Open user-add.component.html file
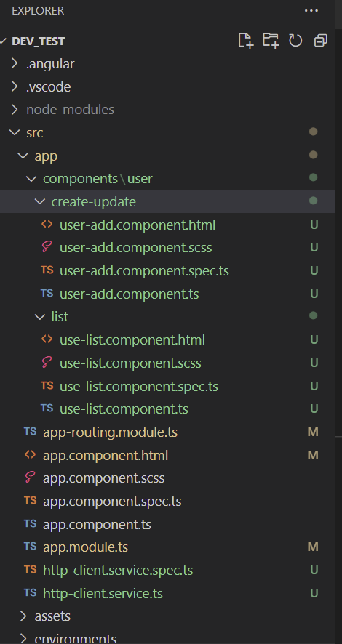 coord(167,225)
